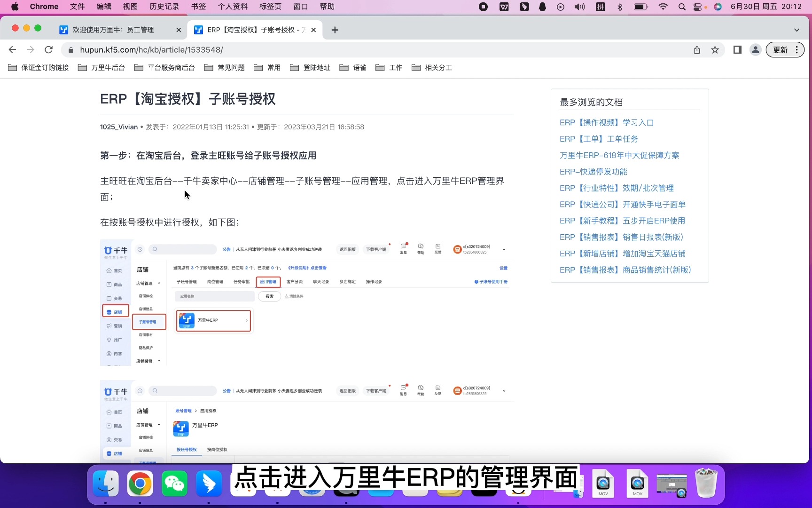Open a new tab with the plus button

click(335, 30)
